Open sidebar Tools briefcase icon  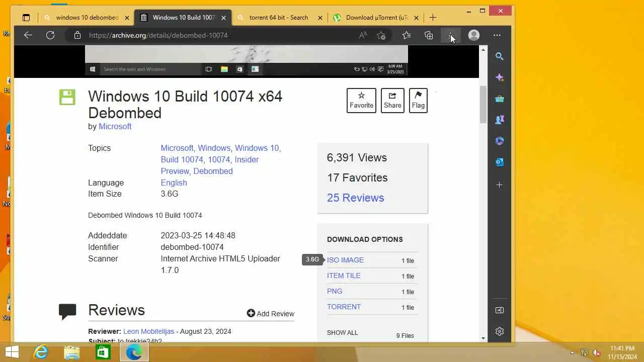pos(500,99)
